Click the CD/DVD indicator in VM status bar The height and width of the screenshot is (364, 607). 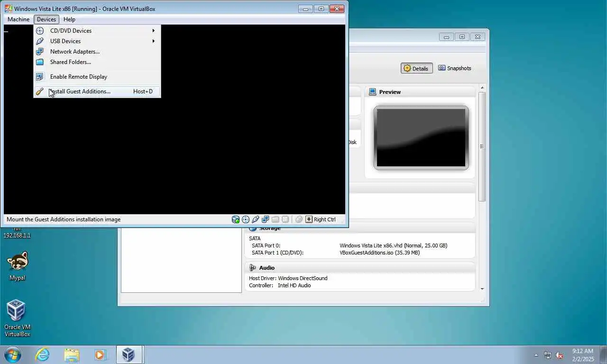(246, 219)
